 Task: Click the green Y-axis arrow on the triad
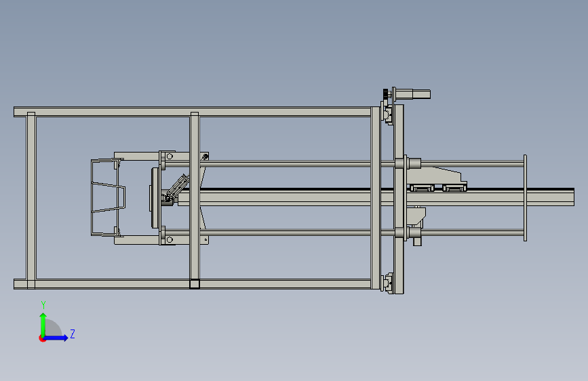pos(43,324)
